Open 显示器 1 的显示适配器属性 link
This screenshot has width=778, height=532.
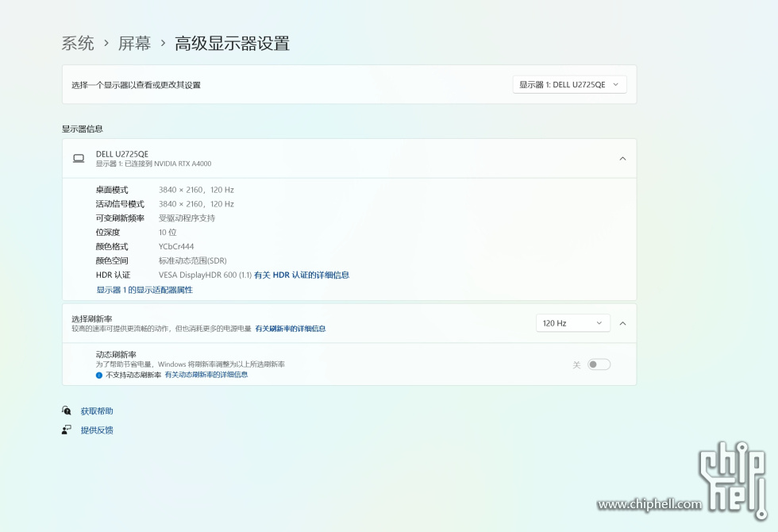point(144,290)
